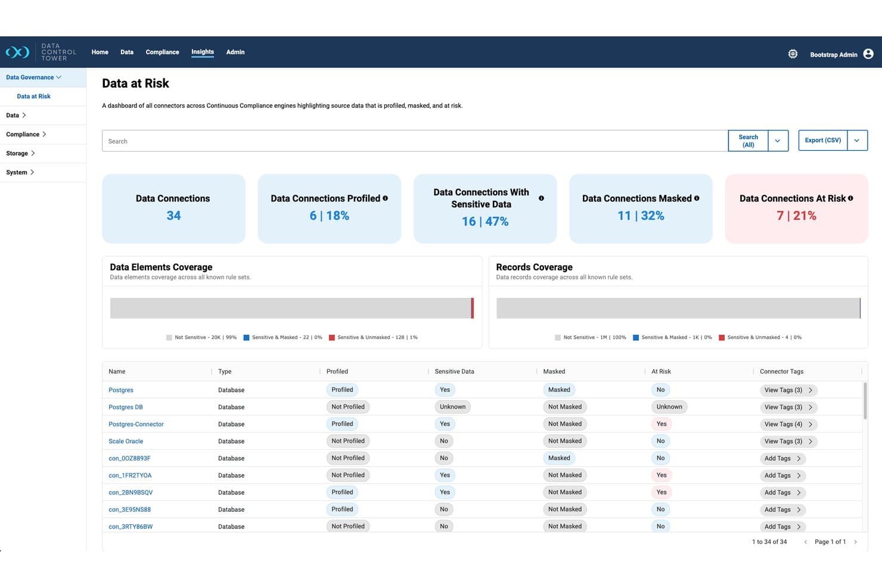882x588 pixels.
Task: Open the Data menu in top navigation
Action: pyautogui.click(x=127, y=52)
